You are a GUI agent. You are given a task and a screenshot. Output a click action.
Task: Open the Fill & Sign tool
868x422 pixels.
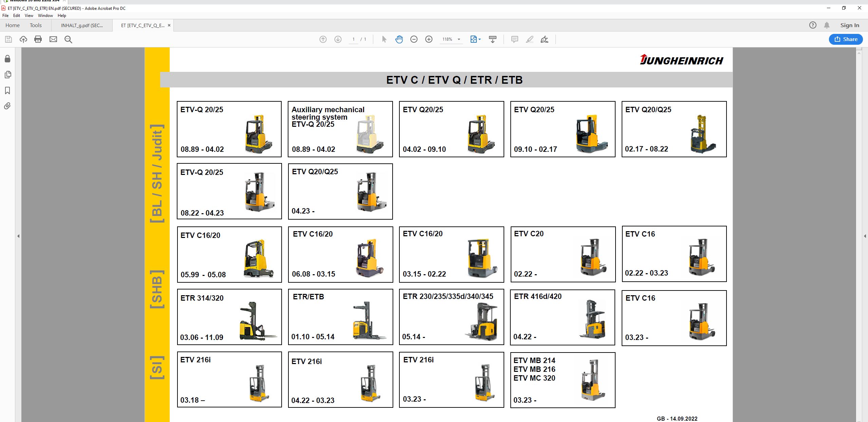coord(544,39)
